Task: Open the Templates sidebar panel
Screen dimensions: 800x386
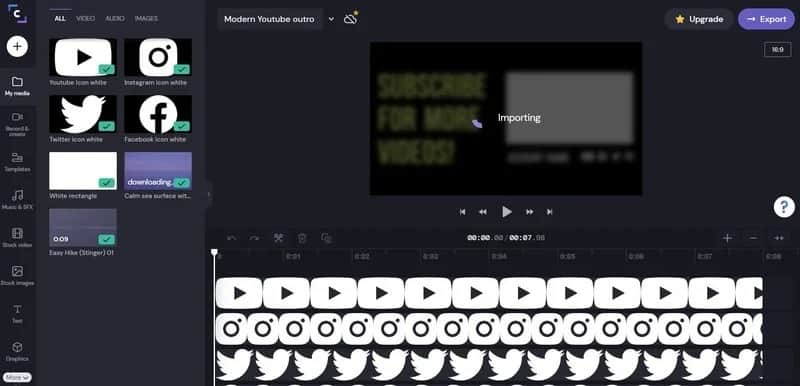Action: click(17, 162)
